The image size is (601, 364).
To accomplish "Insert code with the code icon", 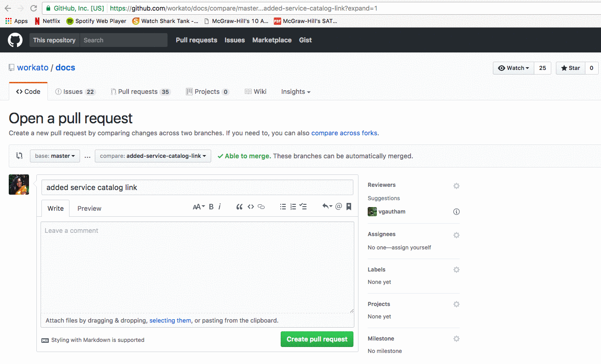I will (x=251, y=207).
